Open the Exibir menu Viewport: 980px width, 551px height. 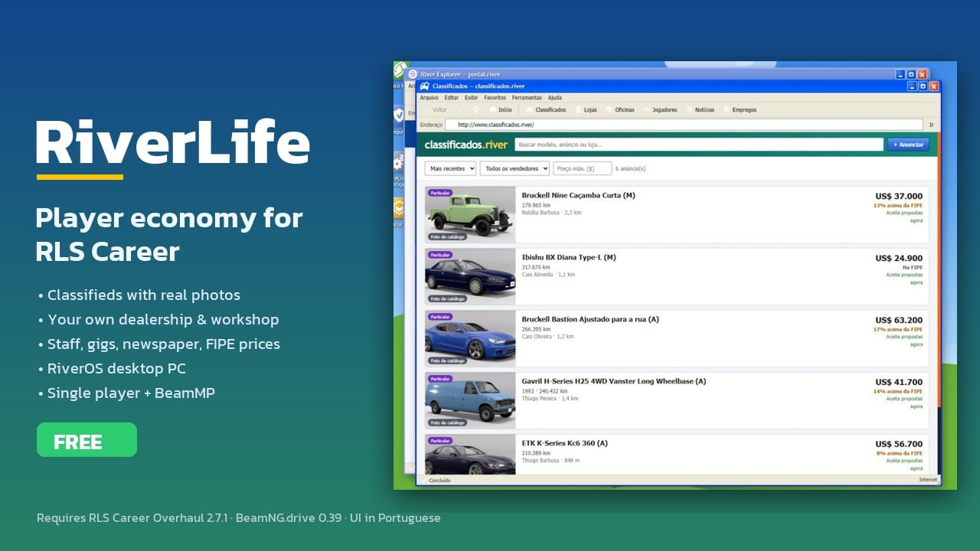472,98
